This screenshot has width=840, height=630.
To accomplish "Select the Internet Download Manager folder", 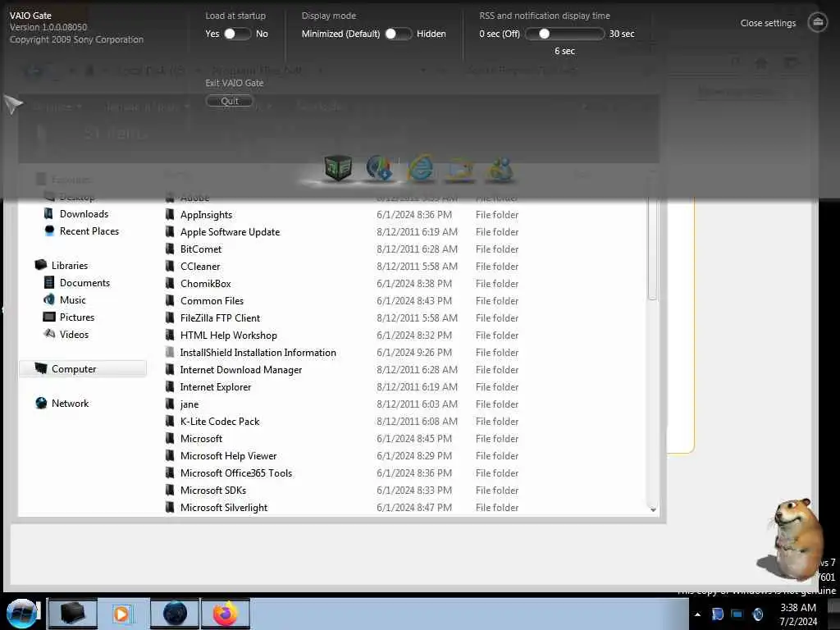I will 241,370.
